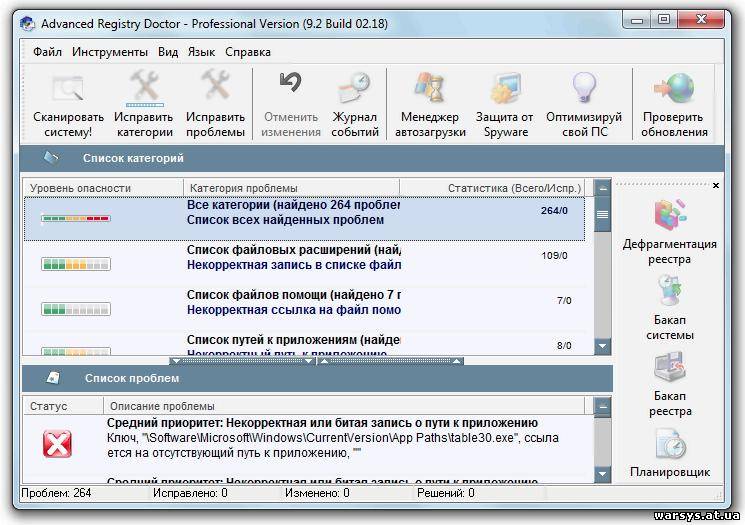Click the danger level bar for Все категории

(76, 219)
